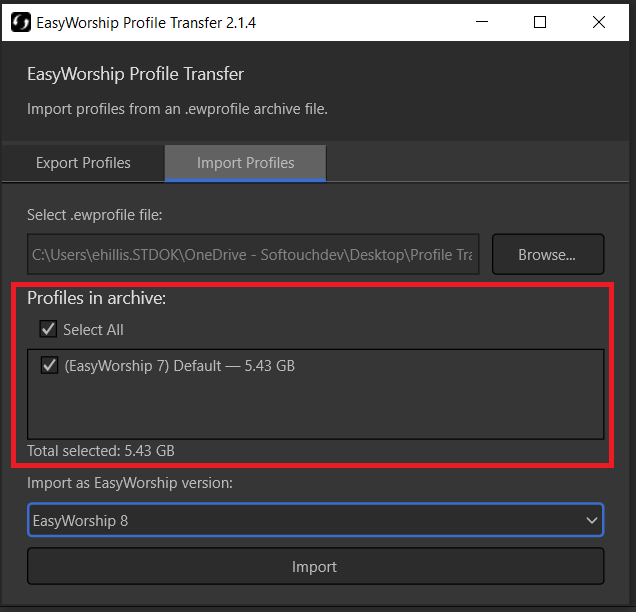
Task: Toggle the Select All checkbox
Action: click(48, 329)
